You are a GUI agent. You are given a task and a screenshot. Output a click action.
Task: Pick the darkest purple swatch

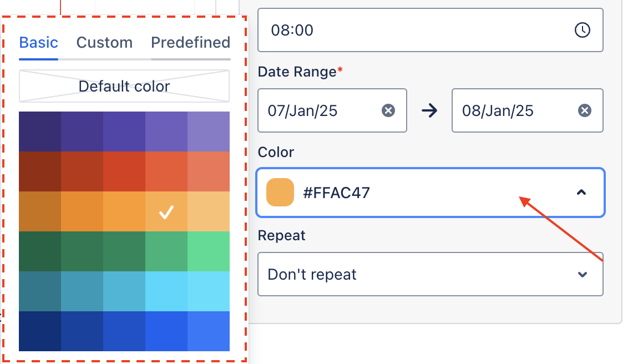pyautogui.click(x=40, y=132)
